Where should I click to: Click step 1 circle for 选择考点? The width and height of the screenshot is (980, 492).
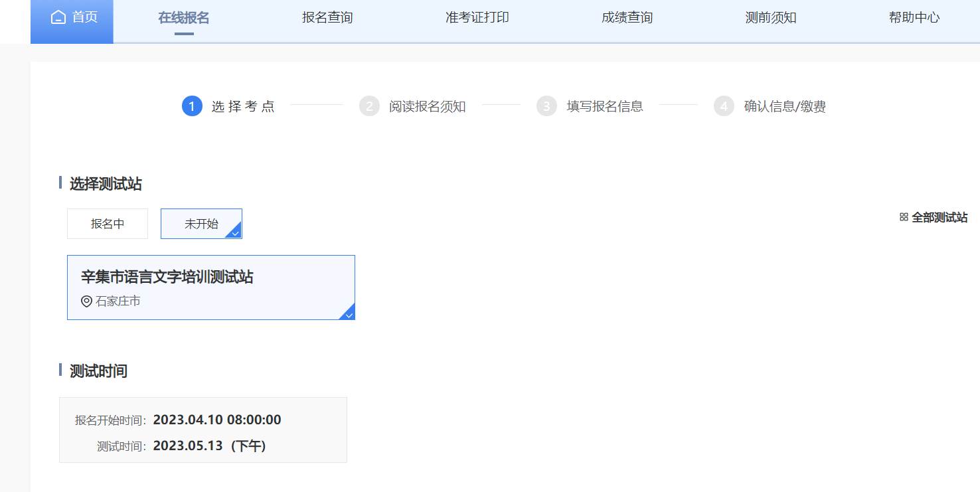[192, 106]
